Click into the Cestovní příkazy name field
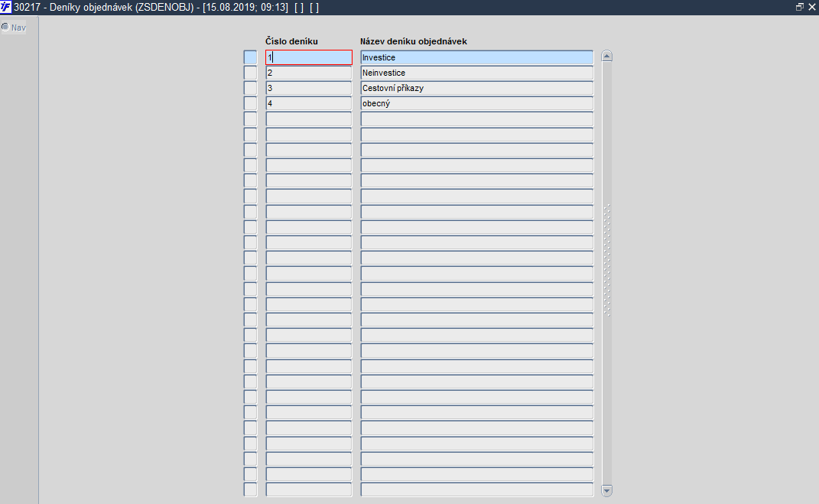Viewport: 819px width, 504px height. pyautogui.click(x=477, y=88)
